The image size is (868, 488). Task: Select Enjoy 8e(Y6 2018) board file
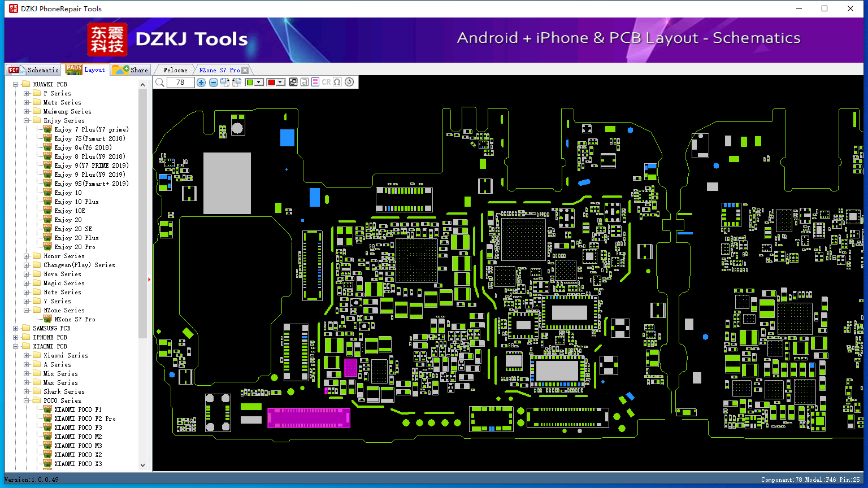point(83,147)
